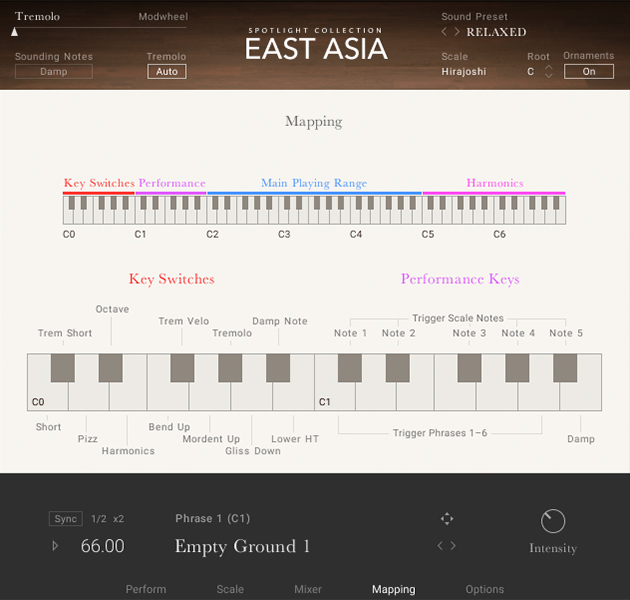Select the next phrase arrow

point(453,545)
